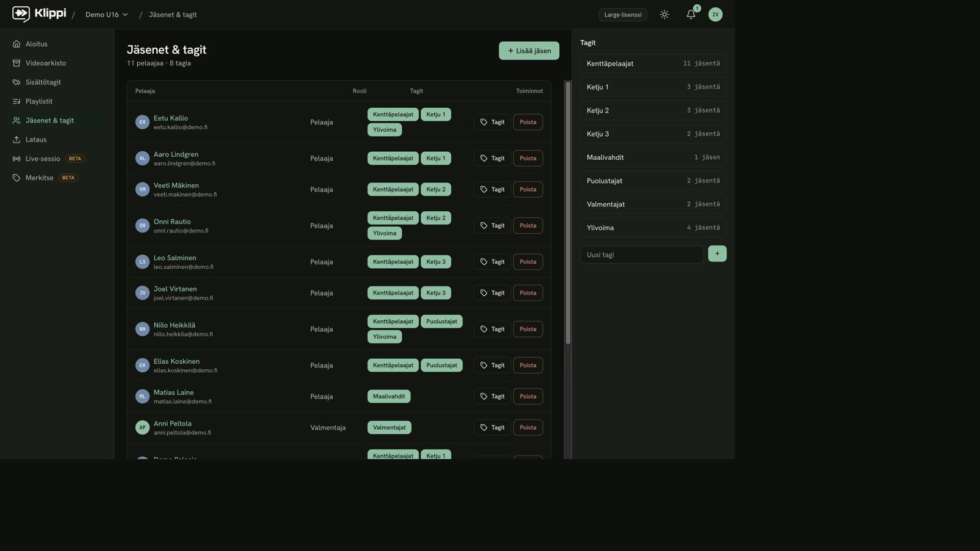Open Merkitse beta page
The width and height of the screenshot is (980, 551).
pos(57,178)
